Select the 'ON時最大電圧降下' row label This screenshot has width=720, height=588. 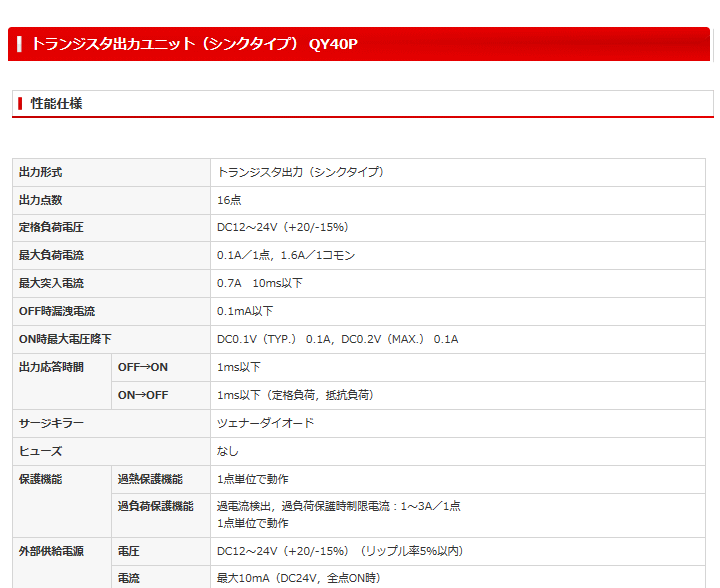pyautogui.click(x=65, y=340)
